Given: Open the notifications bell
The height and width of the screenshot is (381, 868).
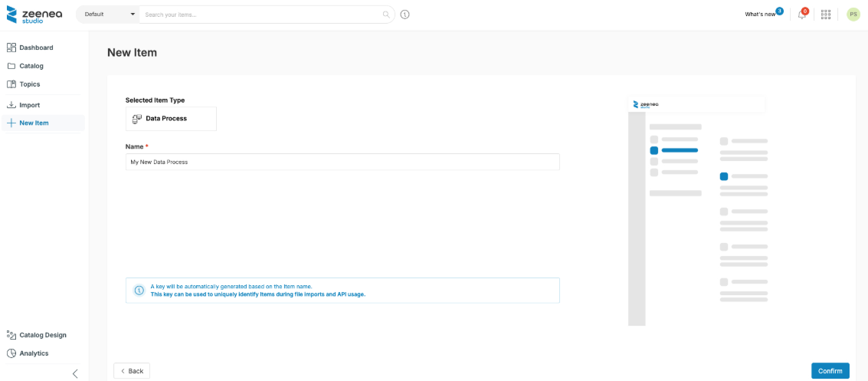Looking at the screenshot, I should [x=802, y=15].
